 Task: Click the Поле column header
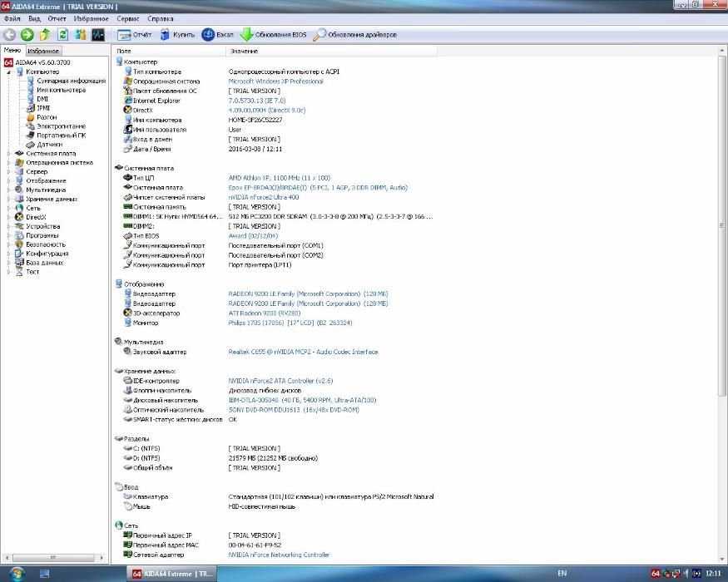tap(168, 51)
